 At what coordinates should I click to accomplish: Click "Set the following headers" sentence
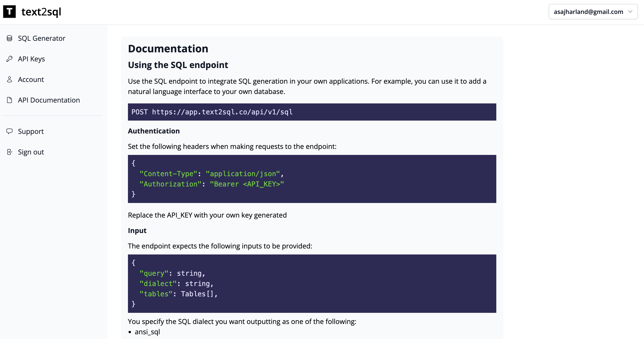(232, 146)
